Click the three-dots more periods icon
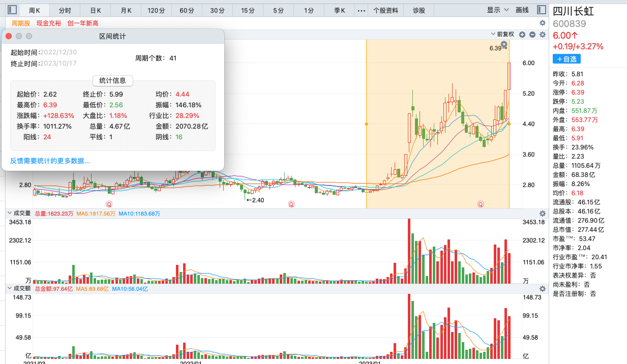The height and width of the screenshot is (364, 627). coord(362,10)
